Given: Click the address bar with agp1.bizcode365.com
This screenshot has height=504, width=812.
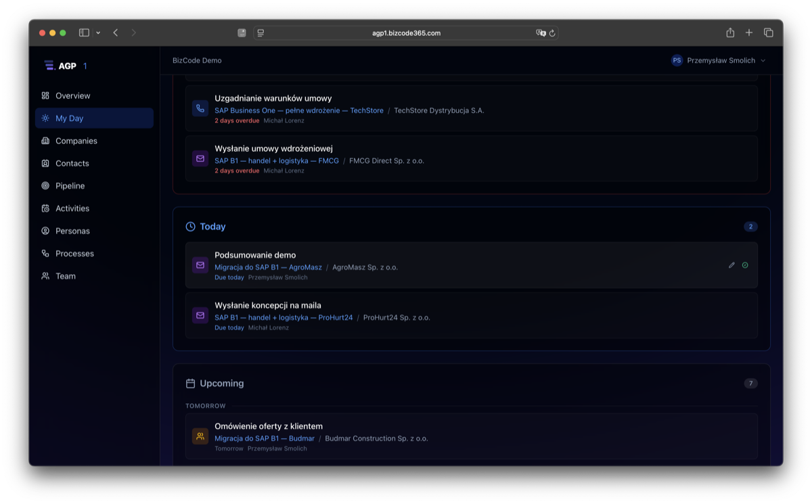Looking at the screenshot, I should [x=406, y=32].
